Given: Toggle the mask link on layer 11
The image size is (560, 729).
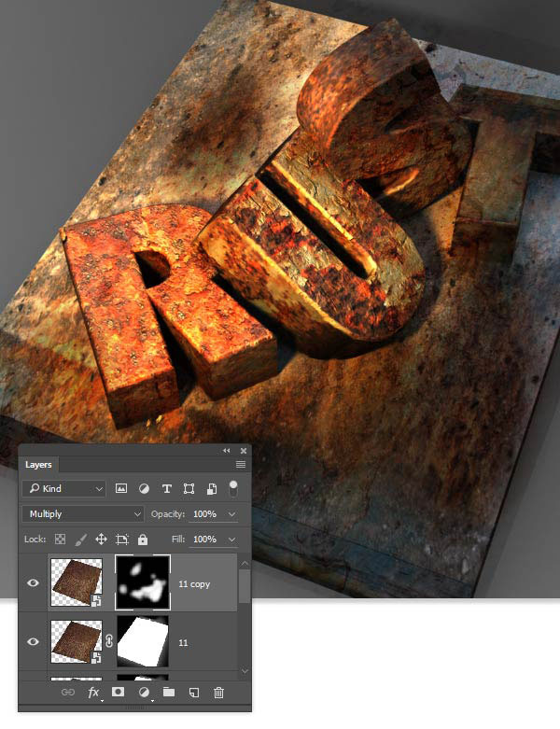Looking at the screenshot, I should click(109, 641).
